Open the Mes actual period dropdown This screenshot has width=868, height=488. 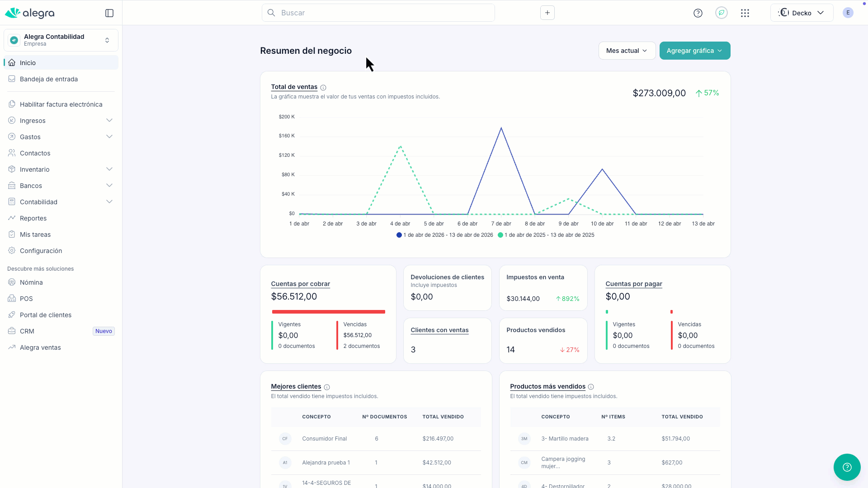tap(627, 51)
